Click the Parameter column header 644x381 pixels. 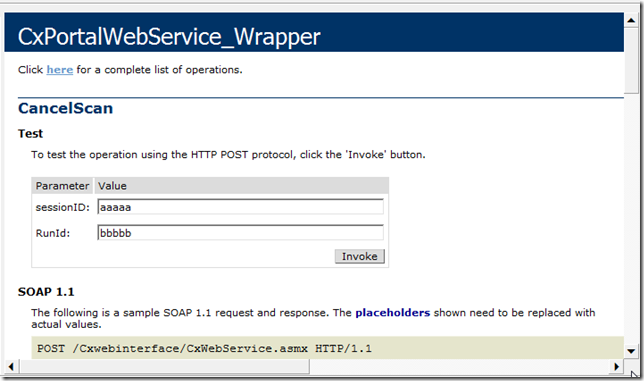coord(62,186)
